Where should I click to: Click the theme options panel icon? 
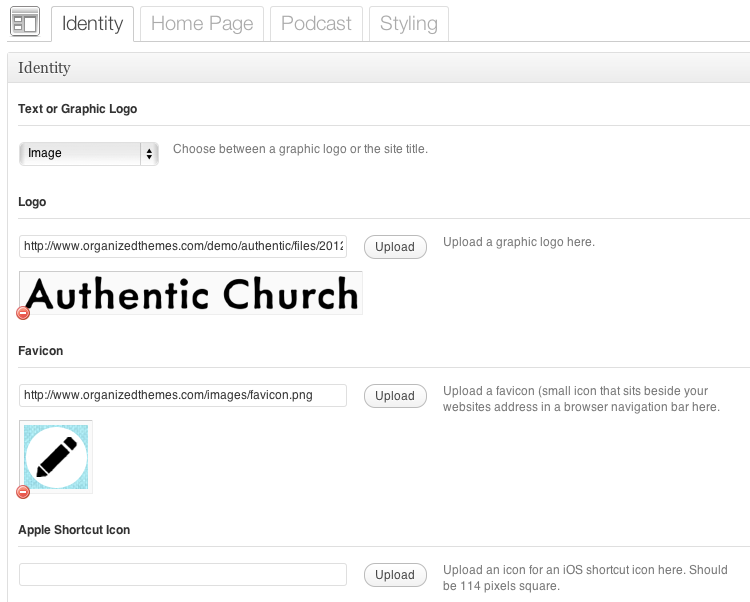[24, 22]
